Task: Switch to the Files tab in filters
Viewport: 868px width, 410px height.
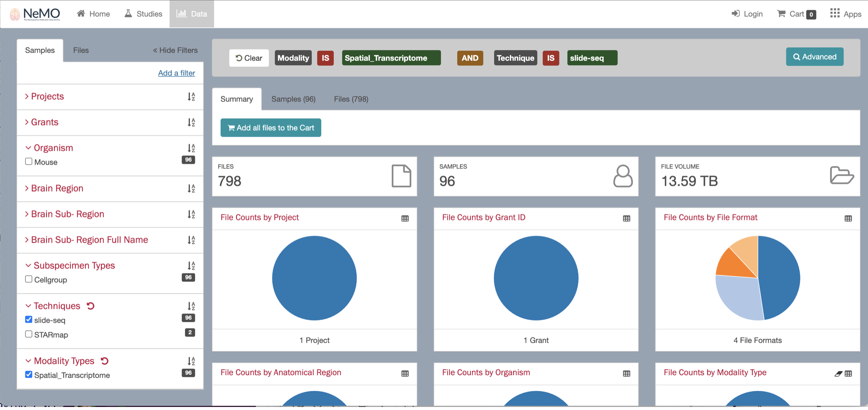Action: 80,50
